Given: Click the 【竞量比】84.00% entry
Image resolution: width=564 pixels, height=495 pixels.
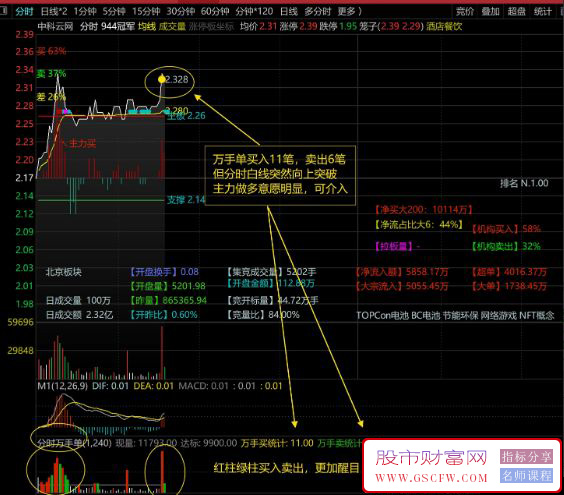Looking at the screenshot, I should tap(263, 315).
